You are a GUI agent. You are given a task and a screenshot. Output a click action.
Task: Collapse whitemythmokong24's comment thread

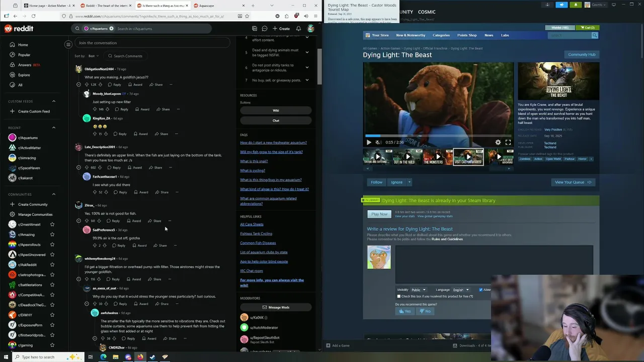(78, 279)
